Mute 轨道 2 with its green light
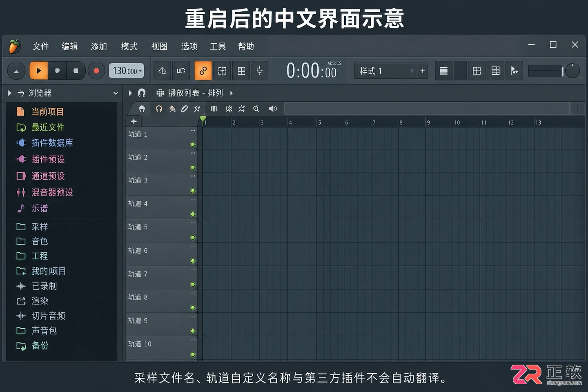588x392 pixels. pos(193,168)
